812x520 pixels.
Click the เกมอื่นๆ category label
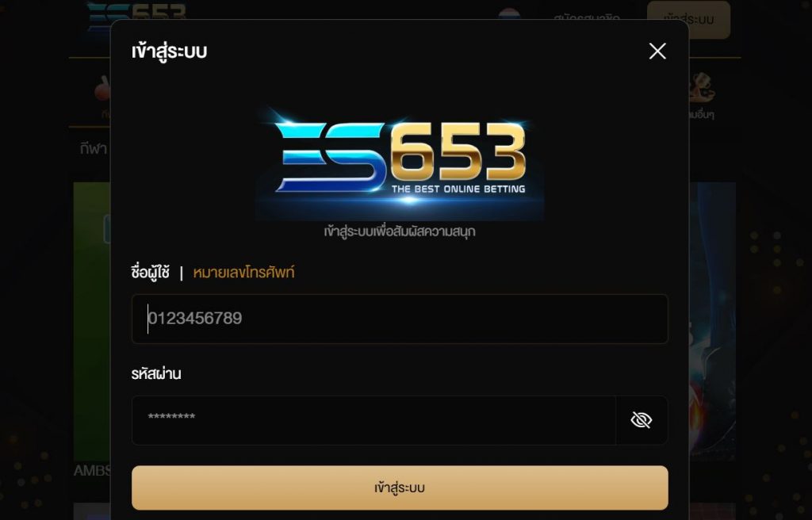coord(702,115)
